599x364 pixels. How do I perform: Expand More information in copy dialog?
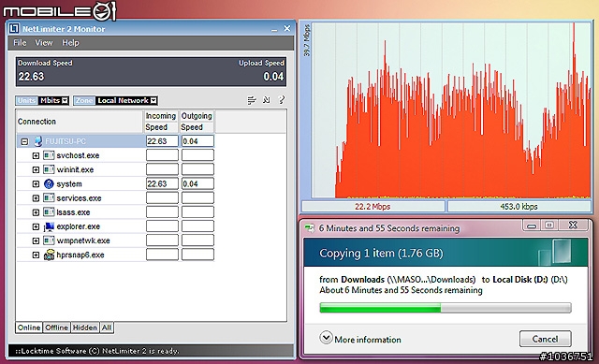coord(360,339)
